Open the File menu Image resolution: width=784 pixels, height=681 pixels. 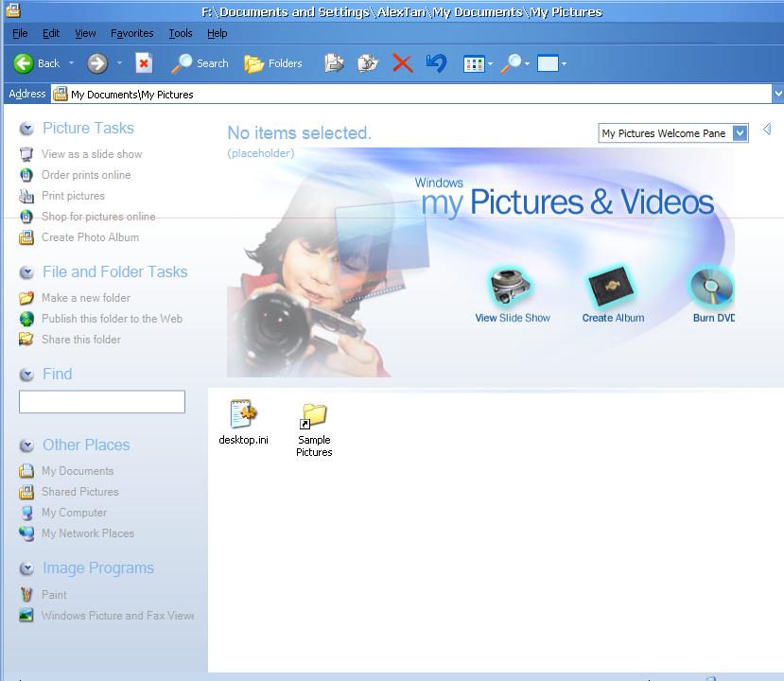[x=20, y=33]
